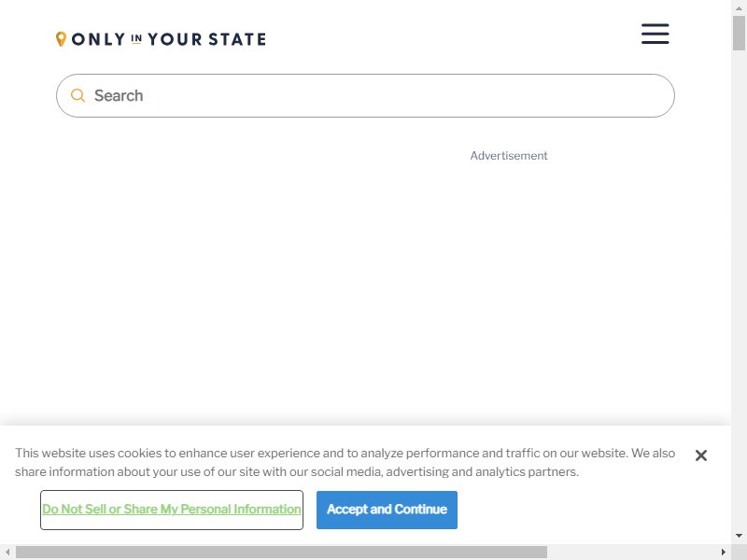Click the Advertisement label
This screenshot has width=747, height=560.
(x=509, y=156)
